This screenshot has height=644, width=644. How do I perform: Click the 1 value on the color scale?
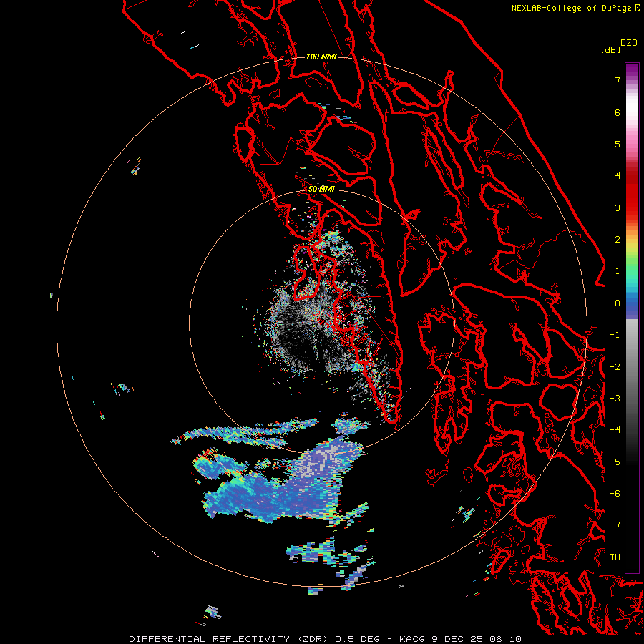(x=618, y=271)
